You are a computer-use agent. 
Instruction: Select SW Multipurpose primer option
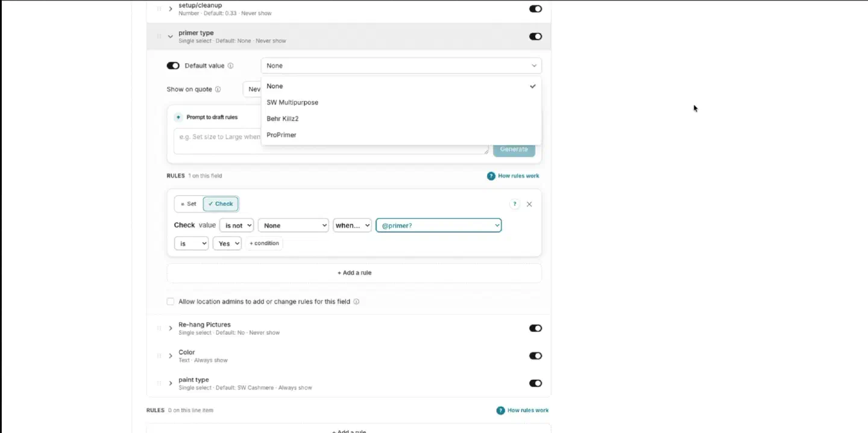pyautogui.click(x=401, y=102)
